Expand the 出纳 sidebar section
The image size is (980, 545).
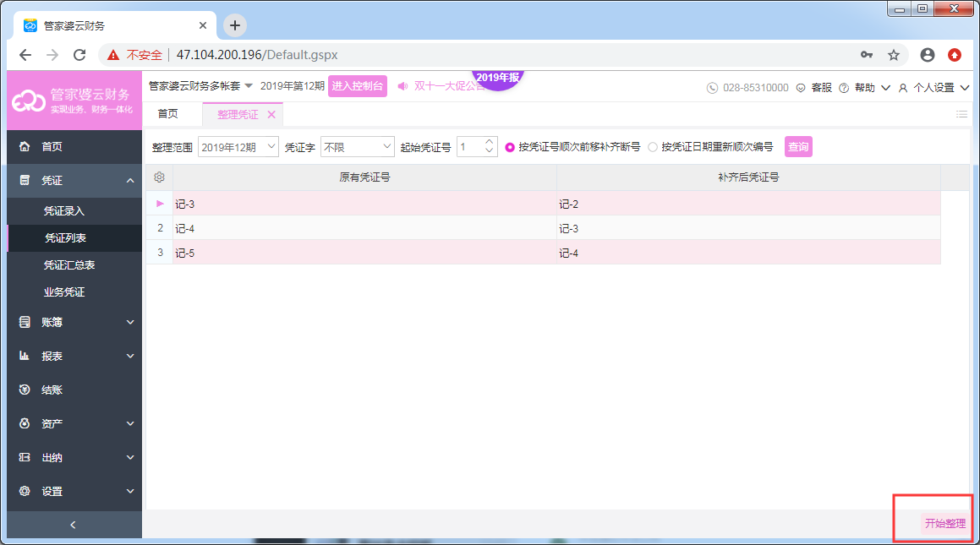[x=74, y=457]
